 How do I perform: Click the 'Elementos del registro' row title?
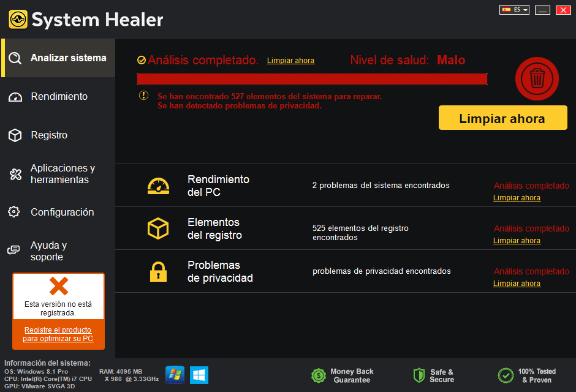click(x=214, y=228)
